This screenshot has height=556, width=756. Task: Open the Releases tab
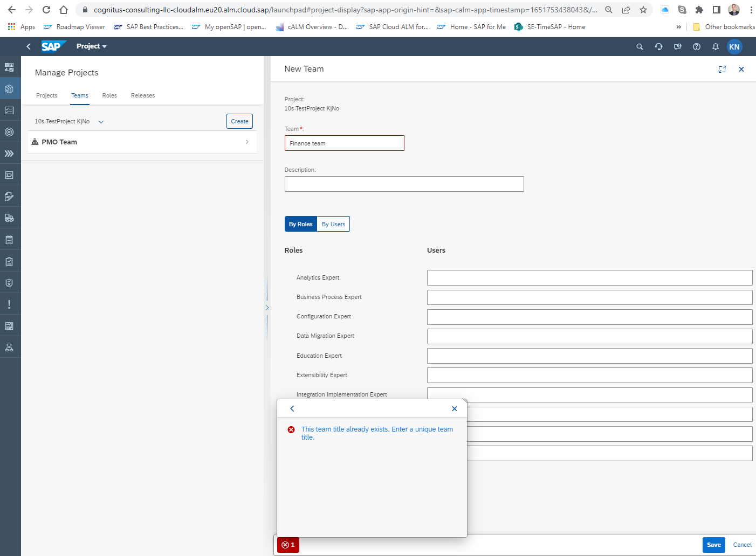click(x=143, y=95)
